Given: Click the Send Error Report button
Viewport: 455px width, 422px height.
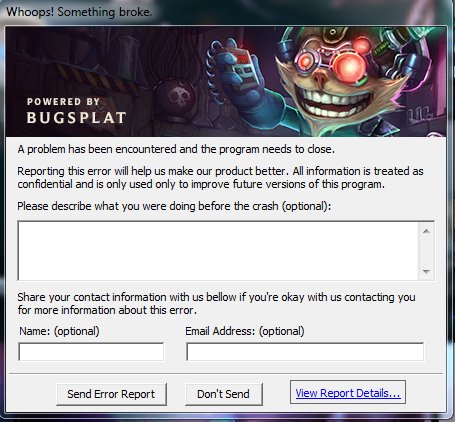Looking at the screenshot, I should coord(111,394).
